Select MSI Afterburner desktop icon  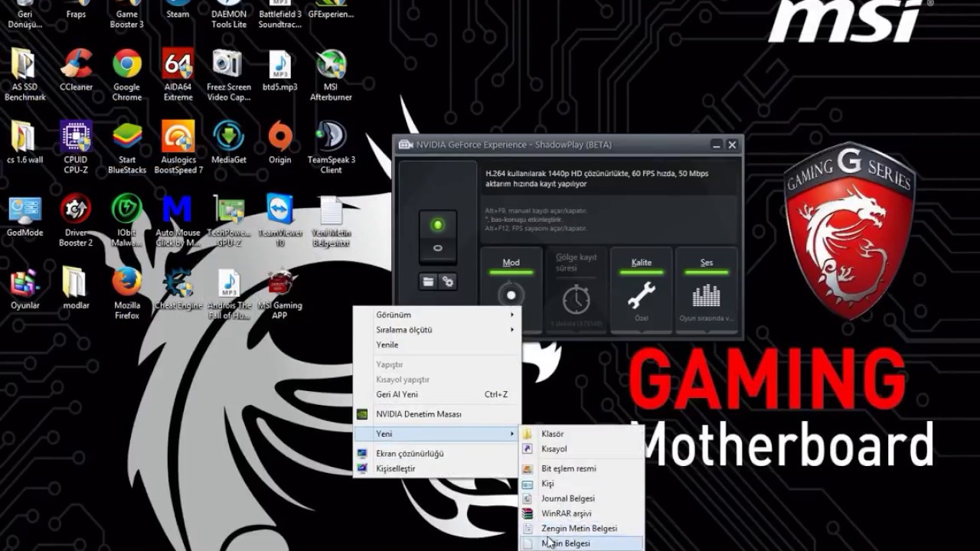tap(331, 75)
